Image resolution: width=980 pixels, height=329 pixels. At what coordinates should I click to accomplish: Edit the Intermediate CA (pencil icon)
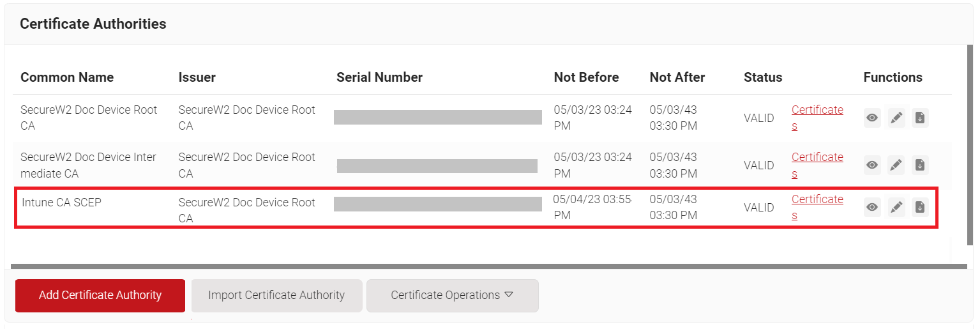click(896, 165)
